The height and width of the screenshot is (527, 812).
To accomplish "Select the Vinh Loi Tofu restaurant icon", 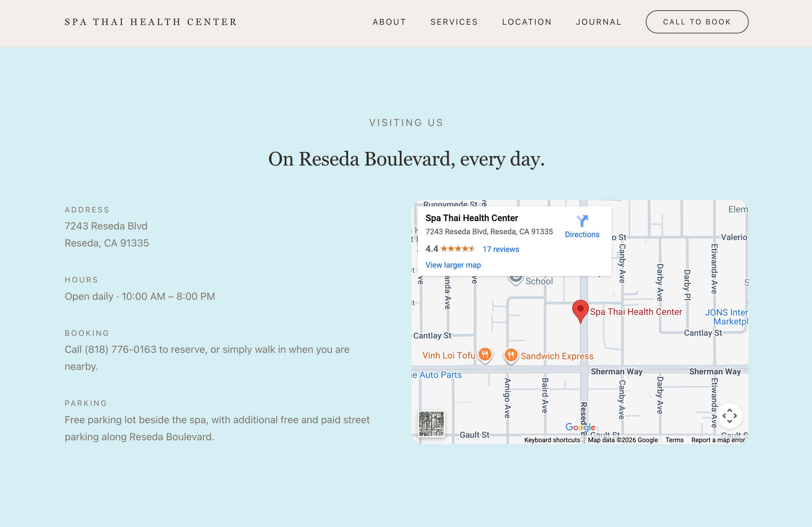I will 485,355.
